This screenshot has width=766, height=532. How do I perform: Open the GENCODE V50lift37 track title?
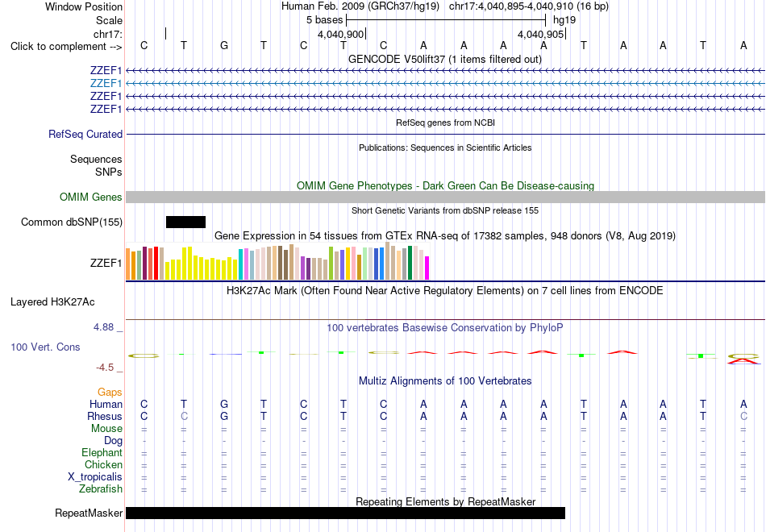[444, 59]
